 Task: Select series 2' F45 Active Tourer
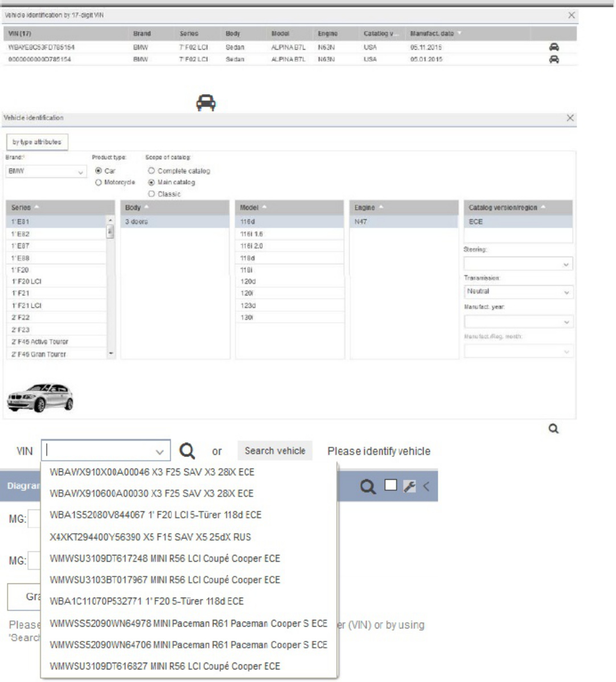(x=56, y=342)
